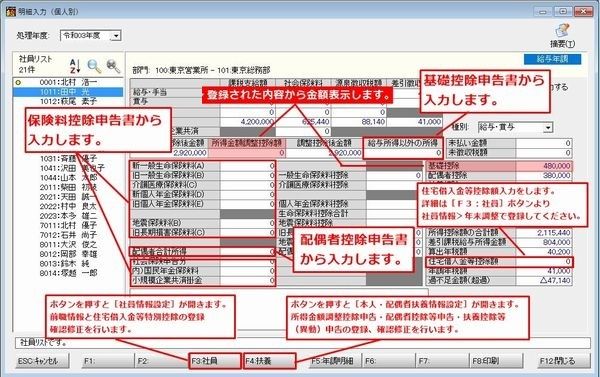This screenshot has height=377, width=600.
Task: Click the 住宅借入金等控除額 field
Action: (544, 262)
